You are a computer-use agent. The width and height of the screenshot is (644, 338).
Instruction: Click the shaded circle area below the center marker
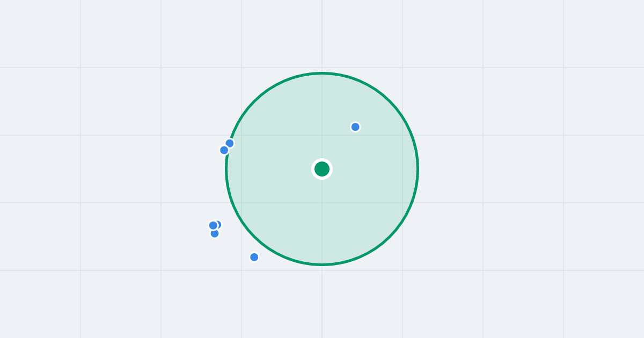(322, 220)
